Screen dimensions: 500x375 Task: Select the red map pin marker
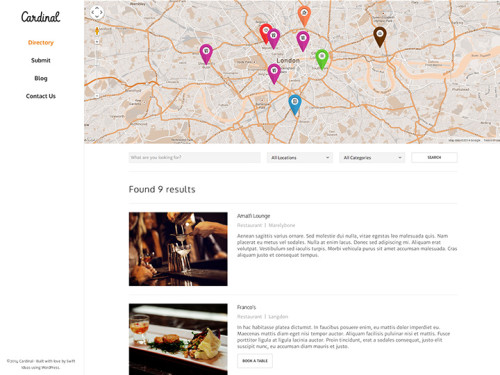click(265, 32)
